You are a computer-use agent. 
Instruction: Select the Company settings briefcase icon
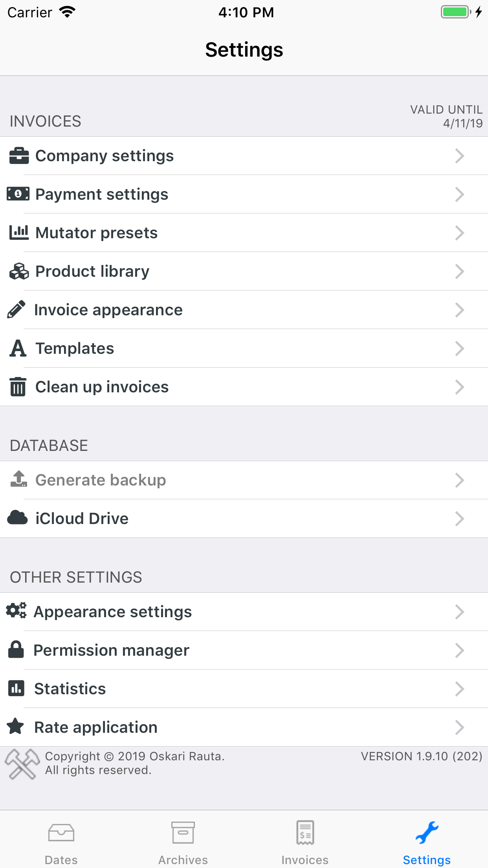point(18,156)
